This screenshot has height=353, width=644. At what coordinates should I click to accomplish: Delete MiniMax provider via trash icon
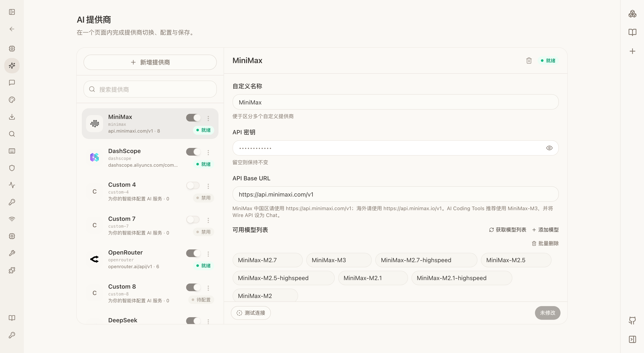coord(529,61)
